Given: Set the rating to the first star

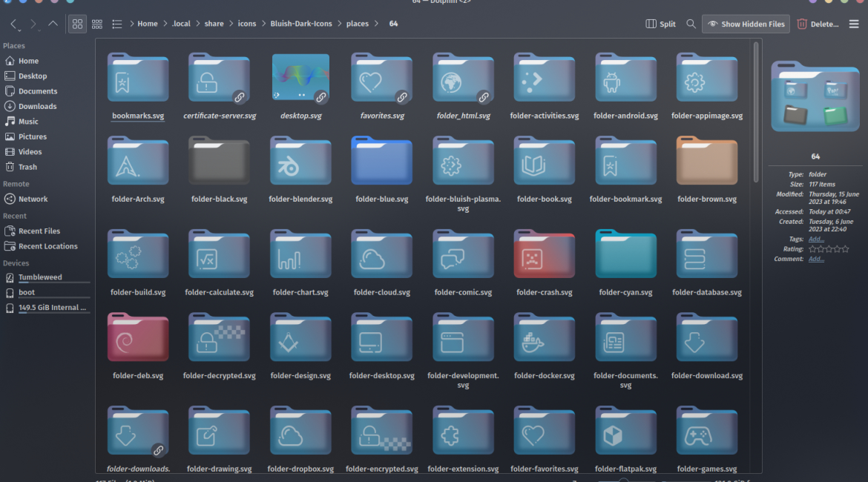Looking at the screenshot, I should point(812,249).
